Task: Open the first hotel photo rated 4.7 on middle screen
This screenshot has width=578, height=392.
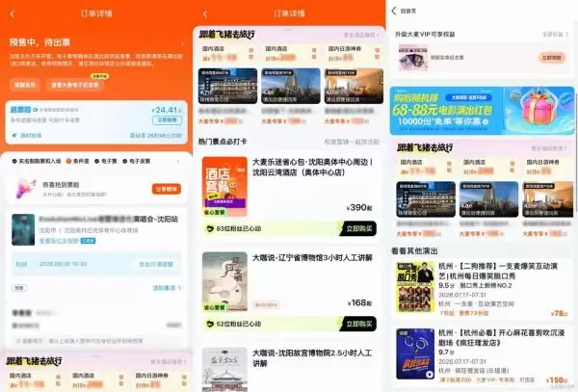Action: 227,86
